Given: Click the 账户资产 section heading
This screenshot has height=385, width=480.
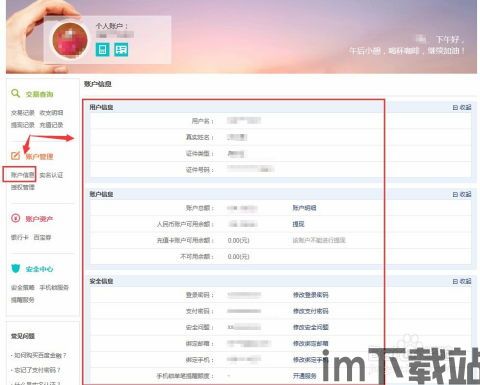Looking at the screenshot, I should 39,219.
